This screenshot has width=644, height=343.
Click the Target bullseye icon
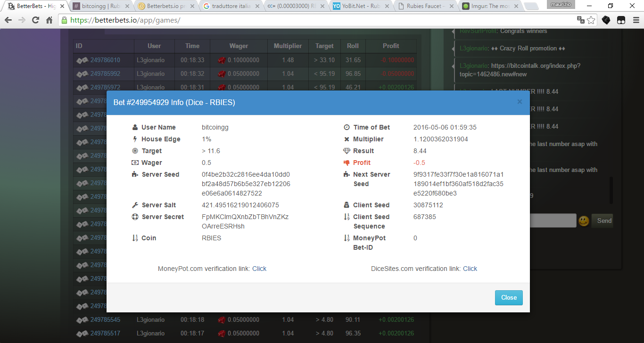(135, 151)
